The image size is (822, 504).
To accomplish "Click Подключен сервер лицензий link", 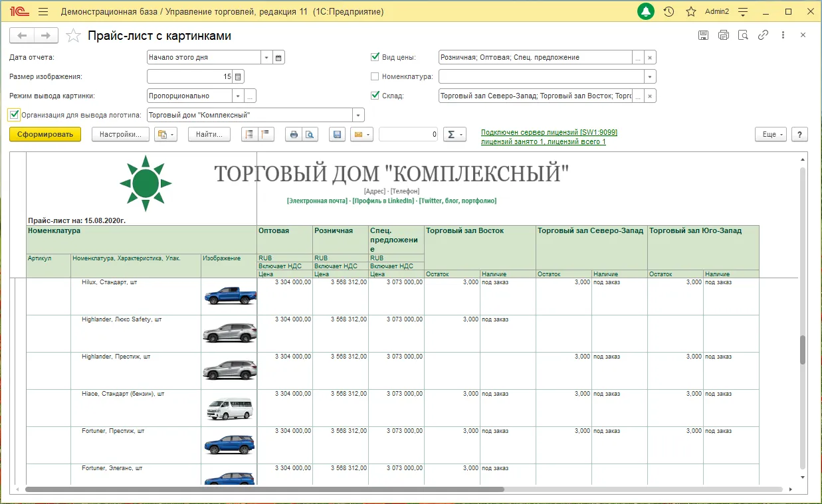I will (549, 132).
